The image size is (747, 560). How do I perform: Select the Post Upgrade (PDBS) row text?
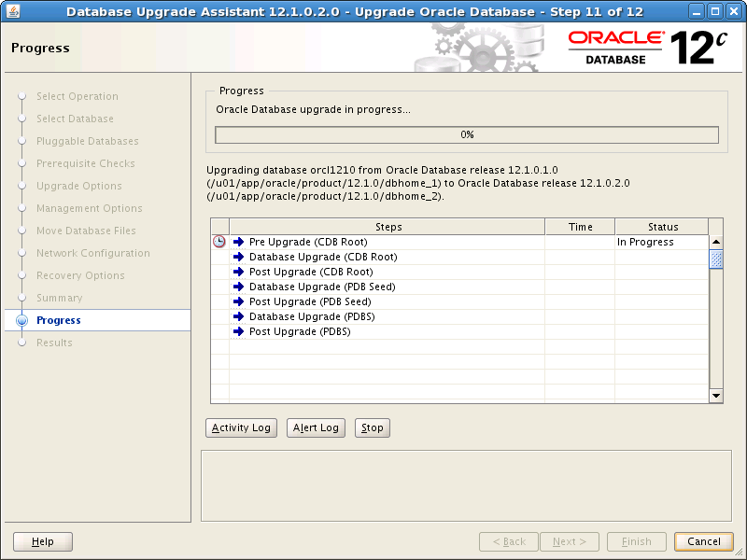[x=300, y=331]
